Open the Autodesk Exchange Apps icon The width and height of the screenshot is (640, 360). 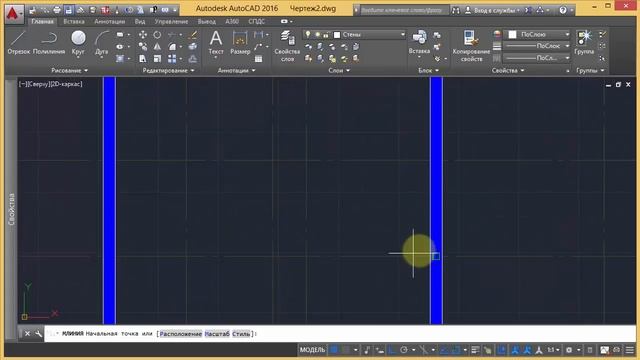[x=528, y=10]
